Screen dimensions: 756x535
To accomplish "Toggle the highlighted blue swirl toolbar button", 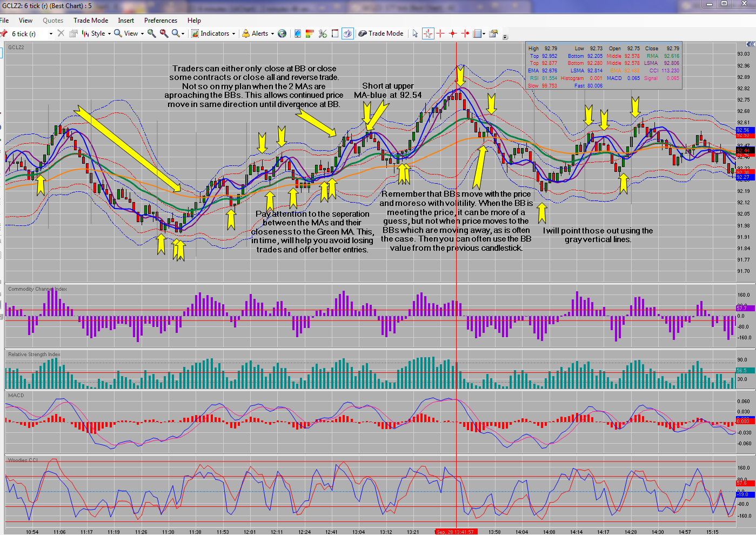I will (347, 34).
